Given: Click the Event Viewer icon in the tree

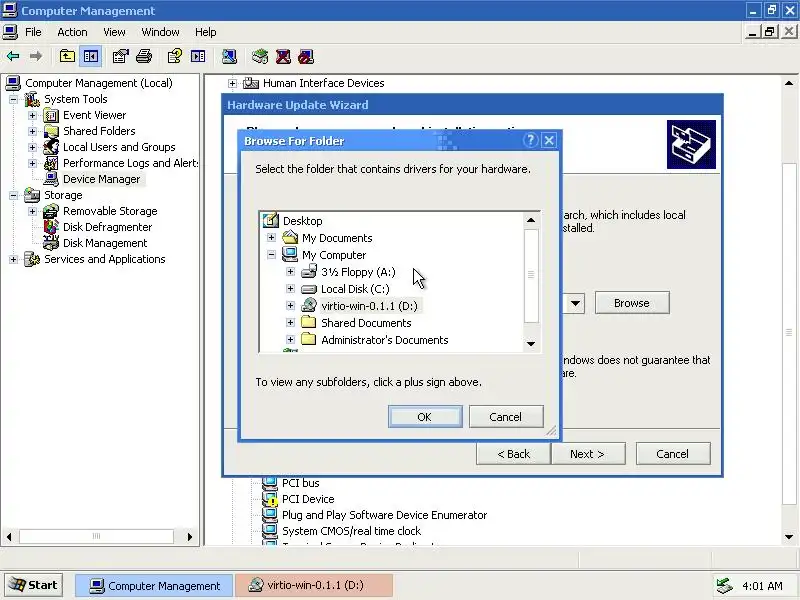Looking at the screenshot, I should pyautogui.click(x=51, y=115).
